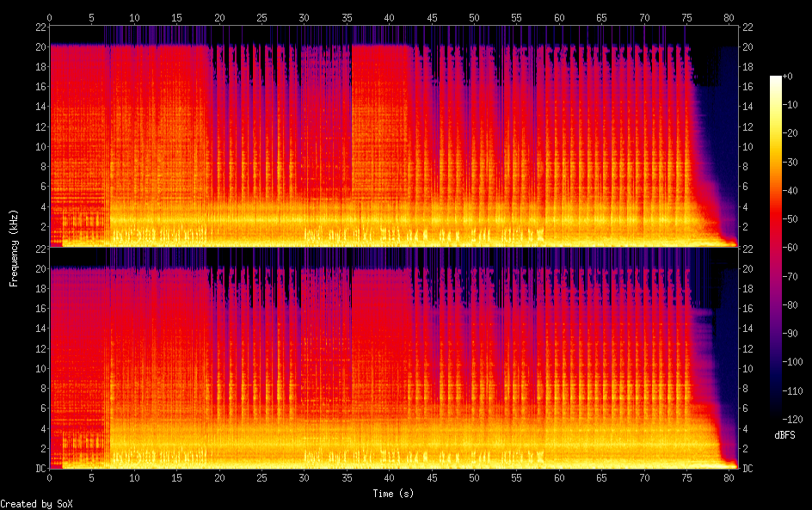This screenshot has width=812, height=510.
Task: Select the "-50" value on the color scale
Action: (790, 219)
